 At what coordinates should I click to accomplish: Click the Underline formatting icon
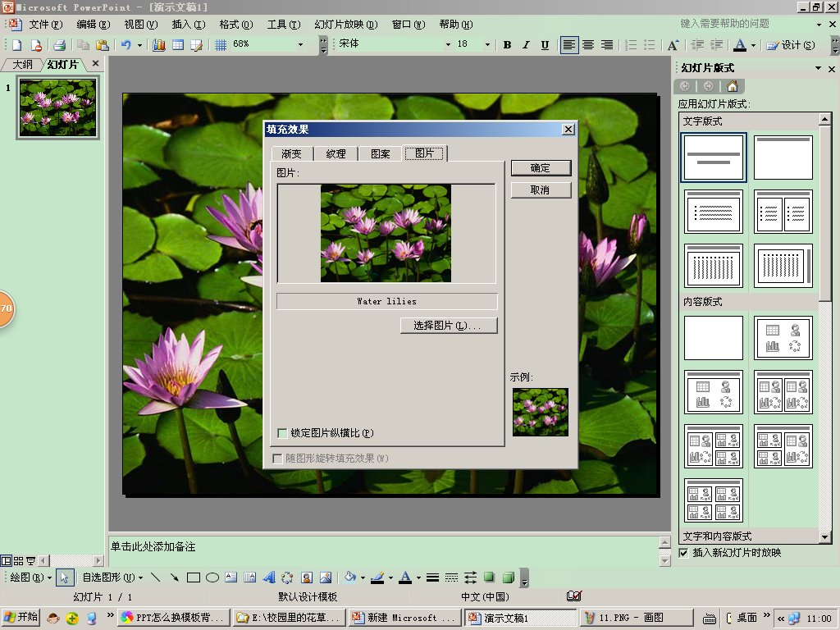[x=545, y=45]
